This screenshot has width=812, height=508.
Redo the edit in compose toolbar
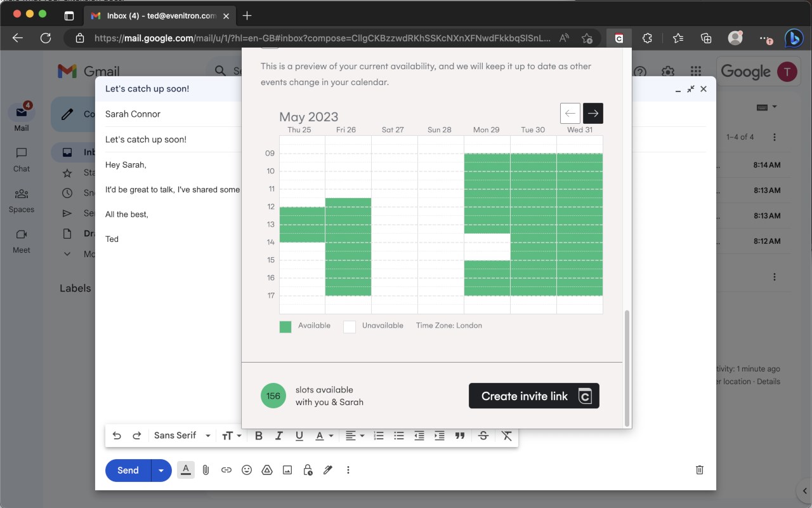coord(136,436)
